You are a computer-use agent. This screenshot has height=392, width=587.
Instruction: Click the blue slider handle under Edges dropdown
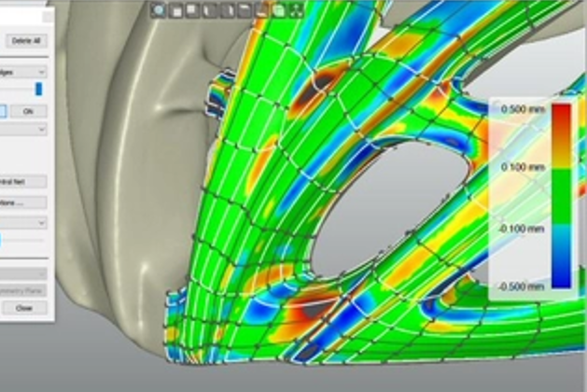(39, 90)
